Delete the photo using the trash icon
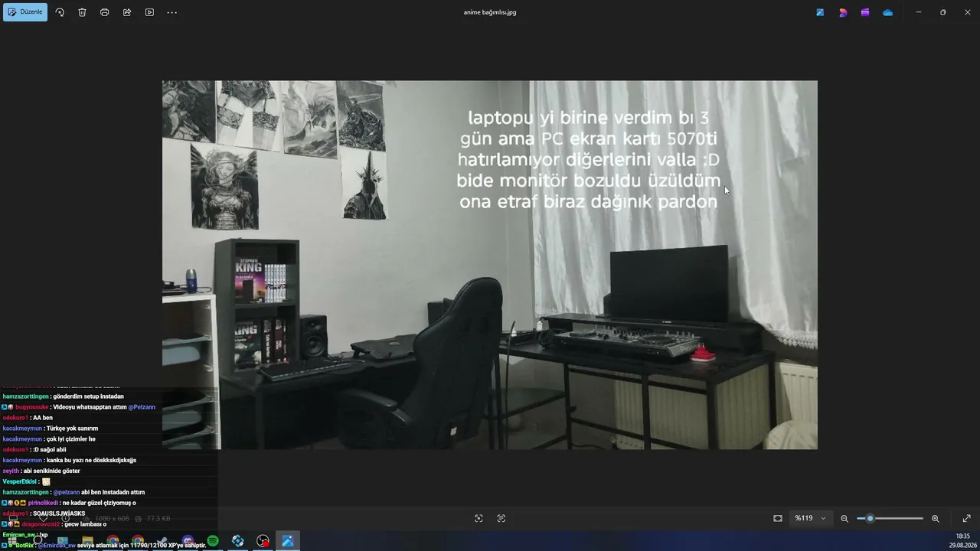Screen dimensions: 980x551 82,12
